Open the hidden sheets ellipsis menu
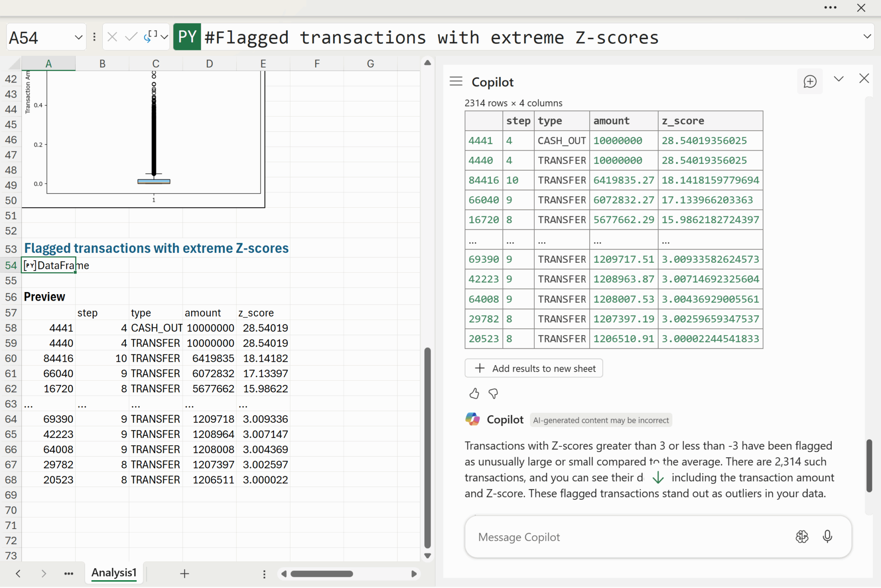The image size is (881, 588). [68, 573]
